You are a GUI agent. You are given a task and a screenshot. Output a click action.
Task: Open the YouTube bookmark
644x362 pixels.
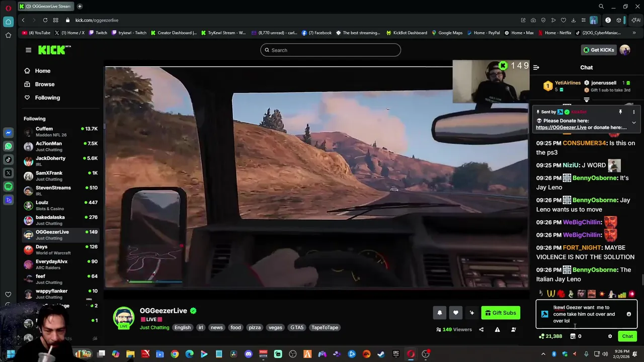(x=36, y=33)
